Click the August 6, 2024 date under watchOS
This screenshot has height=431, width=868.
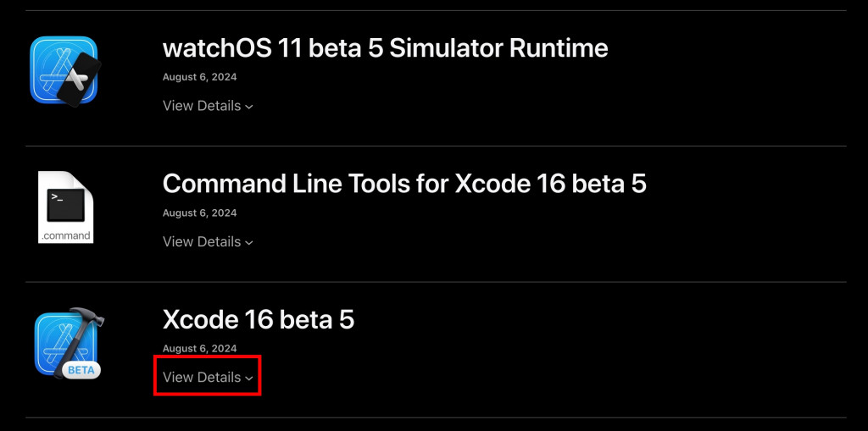199,77
